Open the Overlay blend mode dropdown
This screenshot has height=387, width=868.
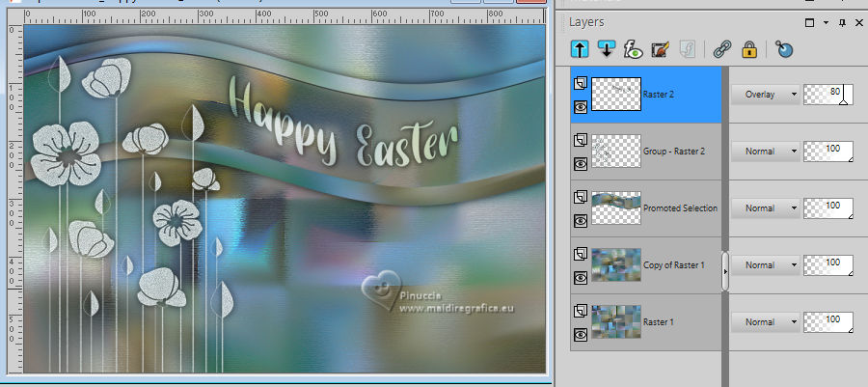(x=766, y=94)
